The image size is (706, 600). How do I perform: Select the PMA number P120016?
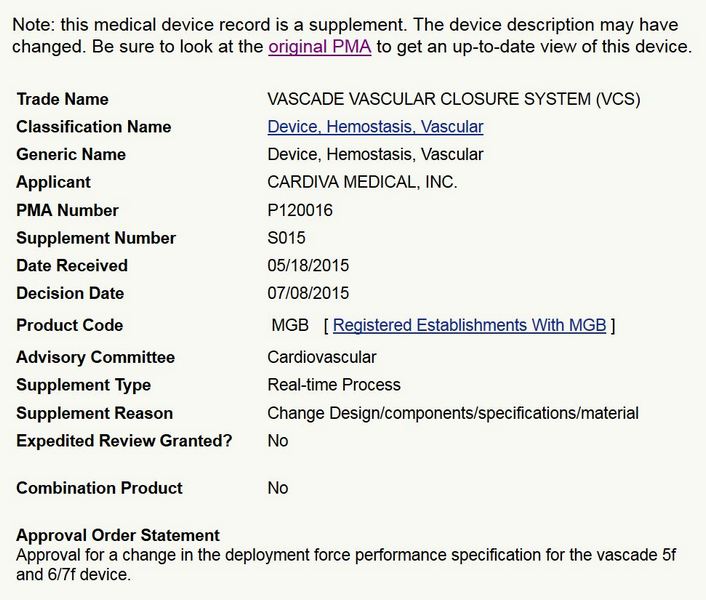pos(300,210)
